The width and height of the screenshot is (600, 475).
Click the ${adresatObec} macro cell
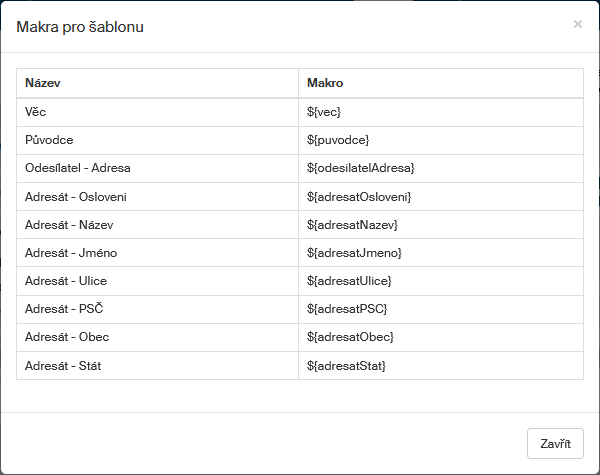click(350, 337)
